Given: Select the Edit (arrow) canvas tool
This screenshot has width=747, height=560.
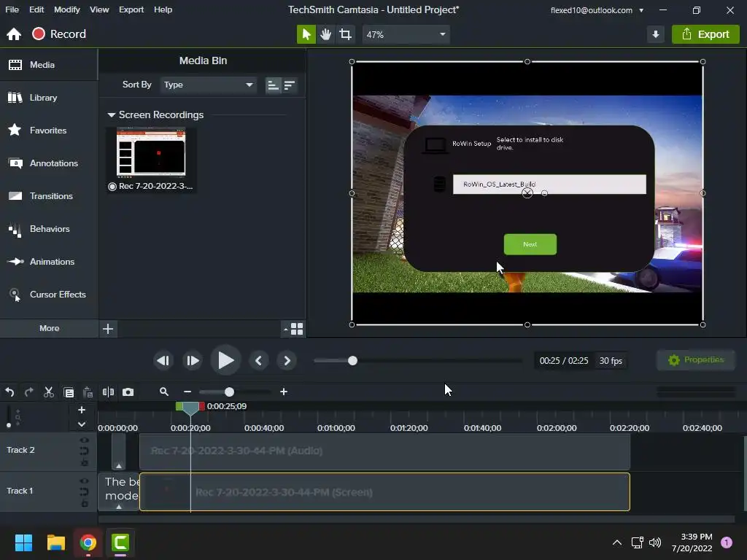Looking at the screenshot, I should tap(306, 34).
